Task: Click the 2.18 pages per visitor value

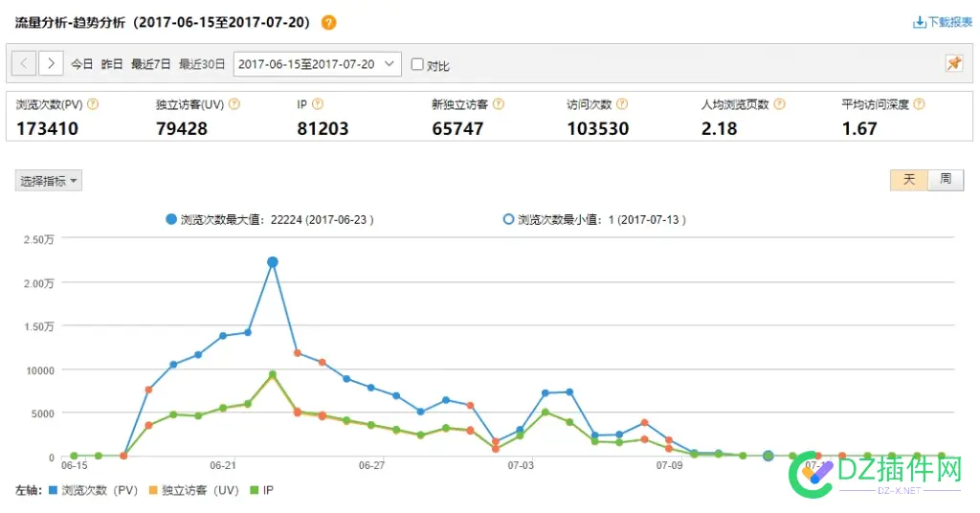Action: pos(720,128)
